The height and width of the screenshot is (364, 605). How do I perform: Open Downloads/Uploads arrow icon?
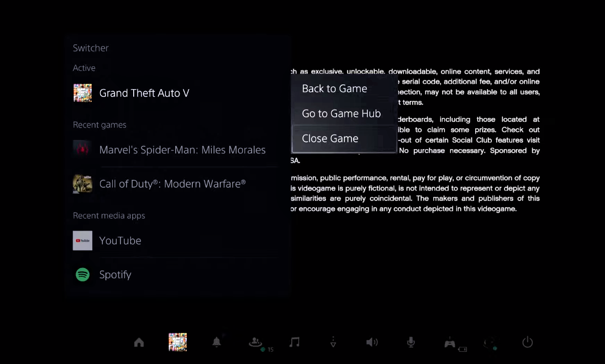(x=333, y=342)
